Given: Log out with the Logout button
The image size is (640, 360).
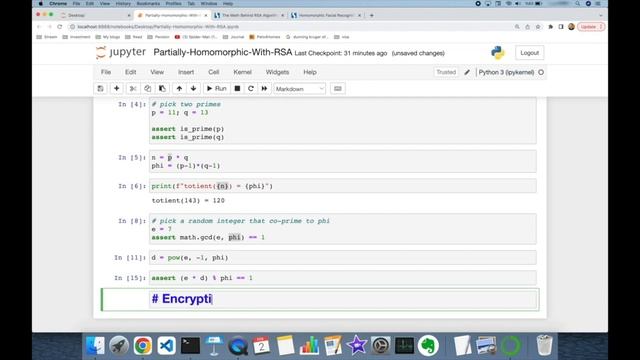Looking at the screenshot, I should click(529, 53).
